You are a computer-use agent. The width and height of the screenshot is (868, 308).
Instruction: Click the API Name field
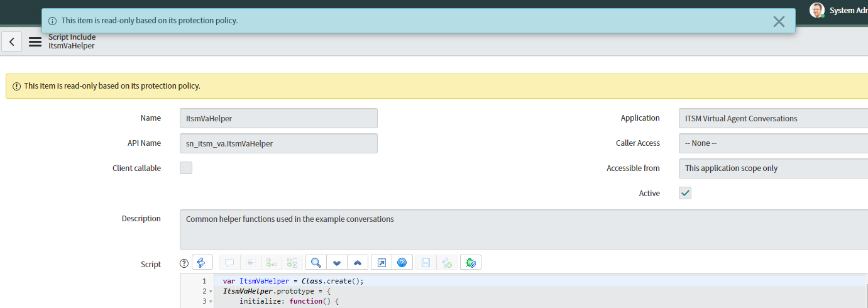tap(278, 143)
